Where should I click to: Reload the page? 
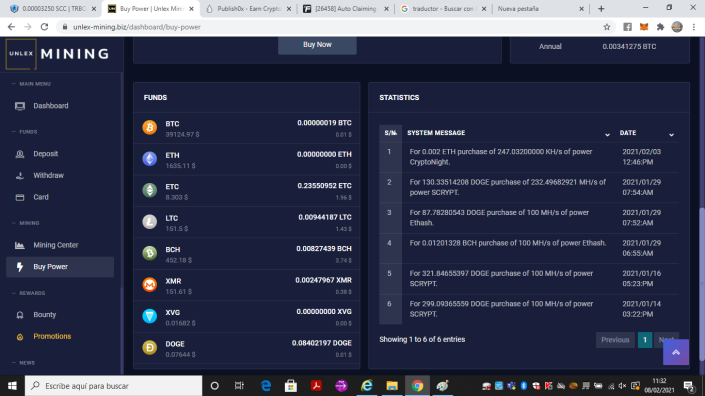coord(44,27)
